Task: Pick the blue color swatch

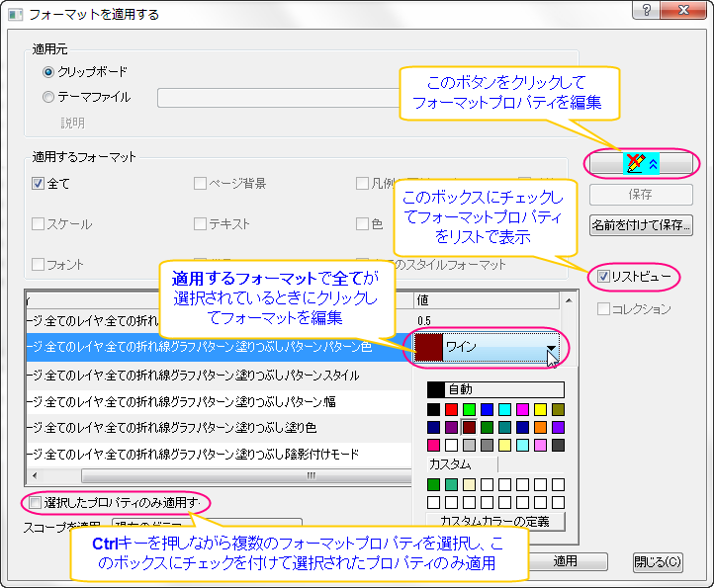Action: pos(487,409)
